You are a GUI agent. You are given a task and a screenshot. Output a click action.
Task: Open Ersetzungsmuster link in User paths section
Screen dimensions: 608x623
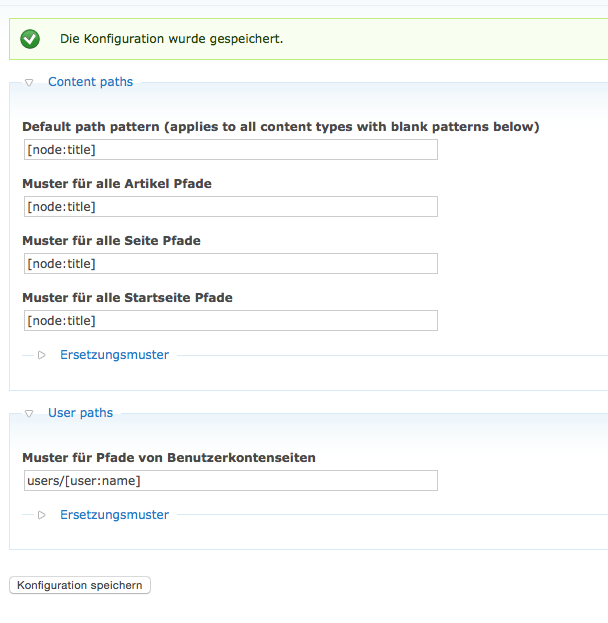coord(114,515)
